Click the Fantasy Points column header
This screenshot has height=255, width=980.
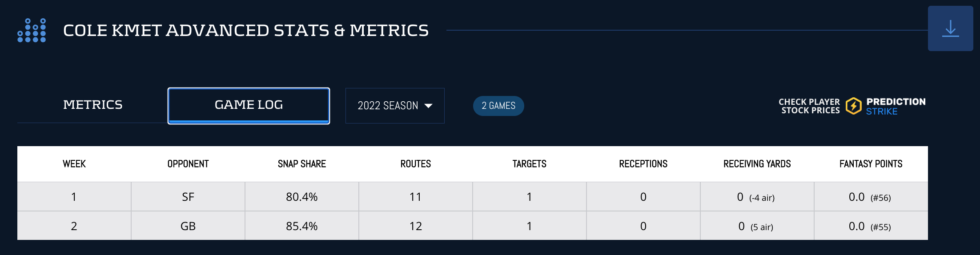click(871, 164)
